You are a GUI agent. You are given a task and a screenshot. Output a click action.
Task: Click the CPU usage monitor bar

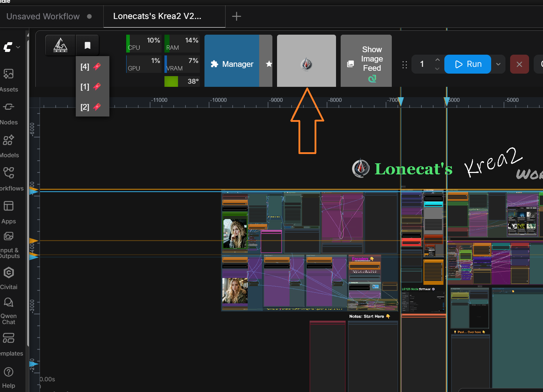click(144, 44)
